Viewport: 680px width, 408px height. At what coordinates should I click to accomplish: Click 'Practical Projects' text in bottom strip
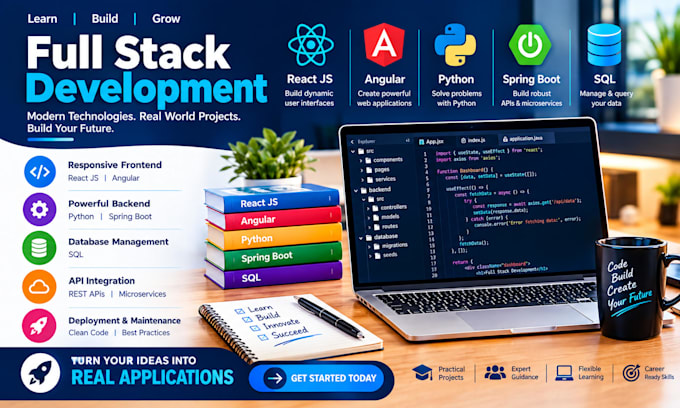click(x=451, y=373)
